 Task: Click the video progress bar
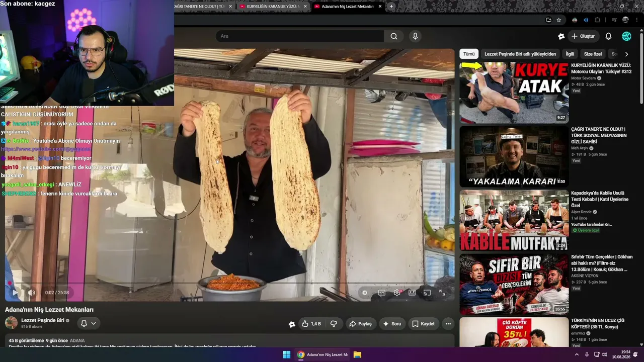coord(230,284)
